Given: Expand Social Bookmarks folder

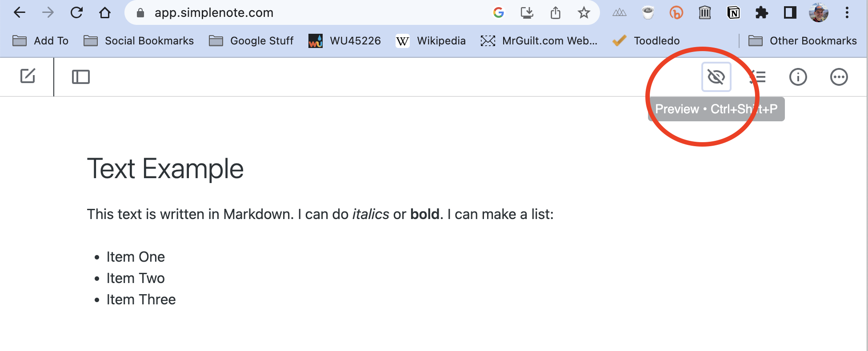Looking at the screenshot, I should click(139, 41).
